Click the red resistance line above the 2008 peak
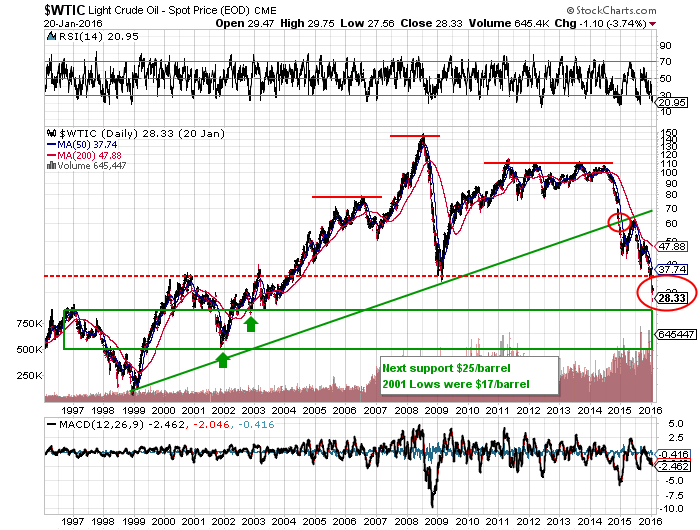Image resolution: width=700 pixels, height=530 pixels. click(x=415, y=135)
